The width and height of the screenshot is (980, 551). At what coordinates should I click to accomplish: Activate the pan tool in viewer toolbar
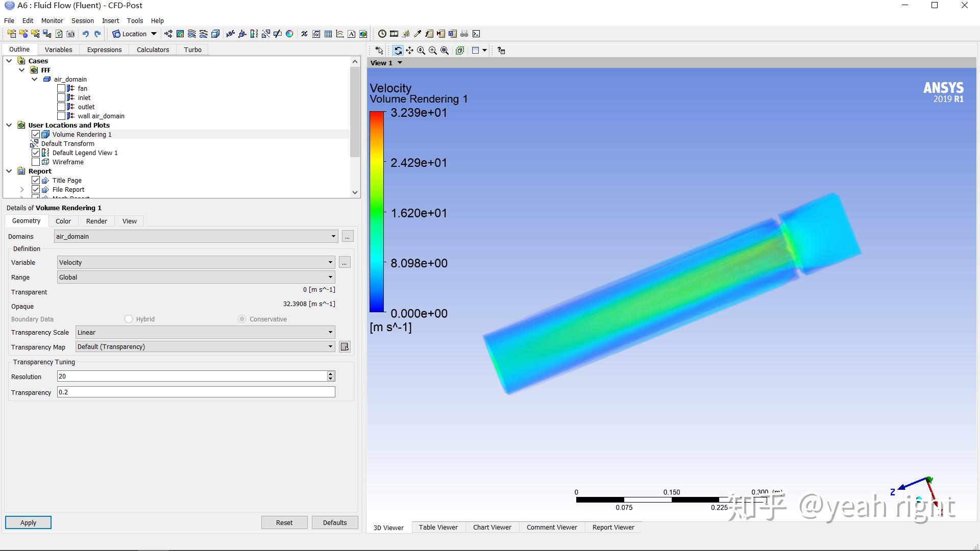pyautogui.click(x=409, y=51)
